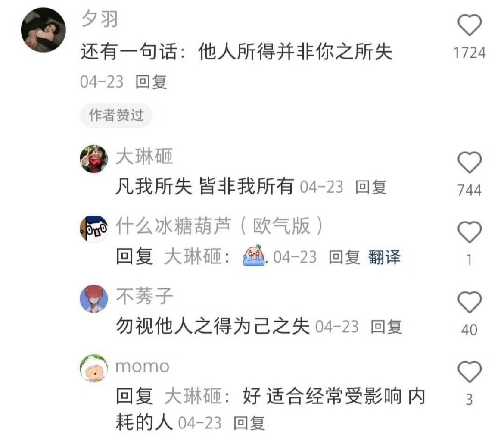Like 不莠子's comment with 40 likes
The width and height of the screenshot is (504, 444).
pyautogui.click(x=469, y=302)
